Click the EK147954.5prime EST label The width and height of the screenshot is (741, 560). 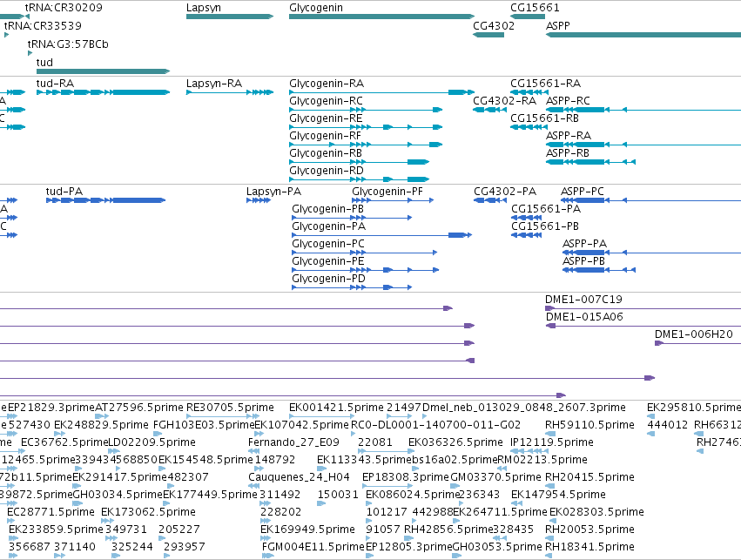click(x=559, y=495)
